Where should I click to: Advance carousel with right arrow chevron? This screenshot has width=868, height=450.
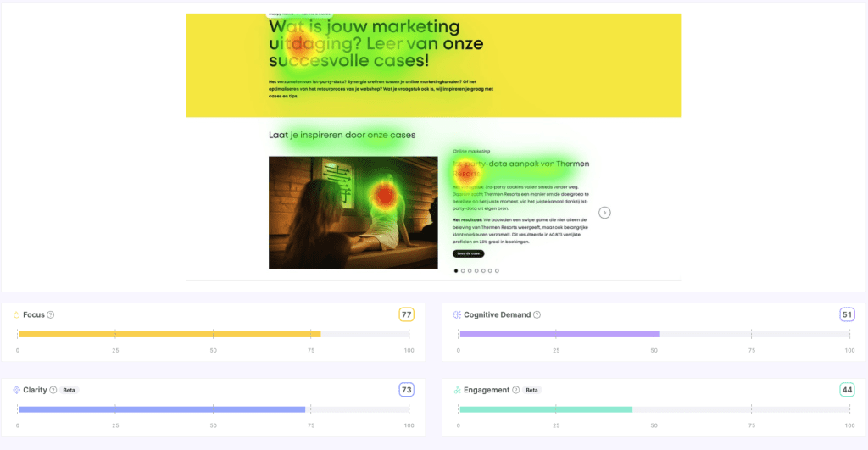[x=604, y=213]
